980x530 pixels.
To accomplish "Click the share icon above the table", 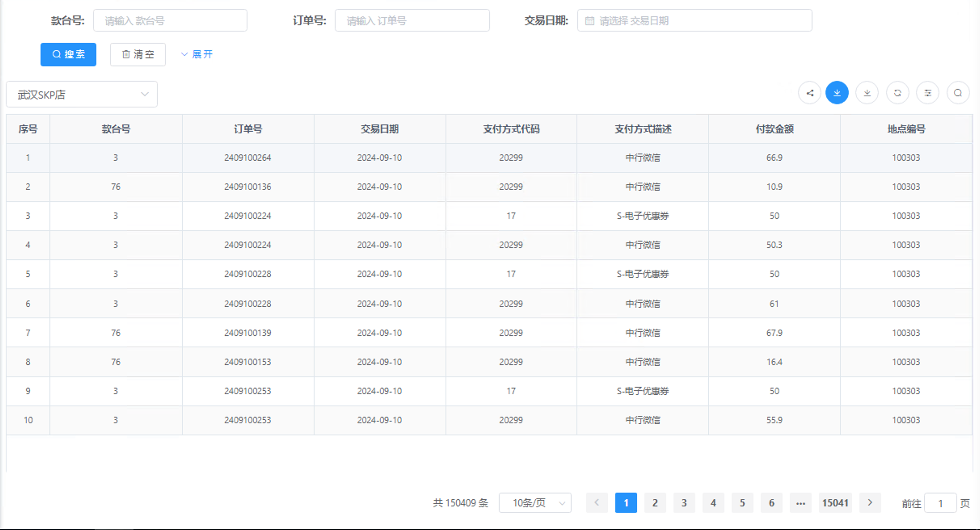I will click(x=809, y=93).
